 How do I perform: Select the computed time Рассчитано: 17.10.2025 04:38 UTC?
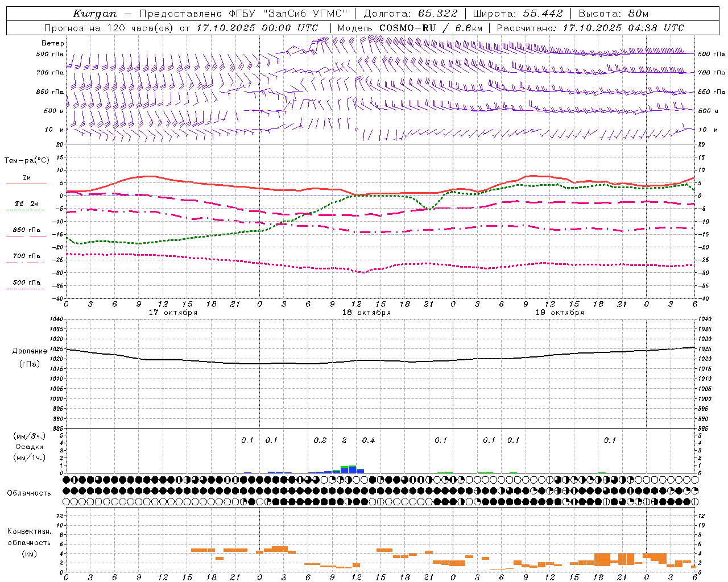pyautogui.click(x=590, y=28)
